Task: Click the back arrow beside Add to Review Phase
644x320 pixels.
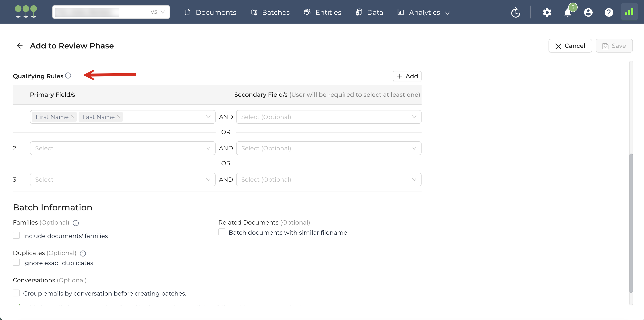Action: [x=19, y=45]
